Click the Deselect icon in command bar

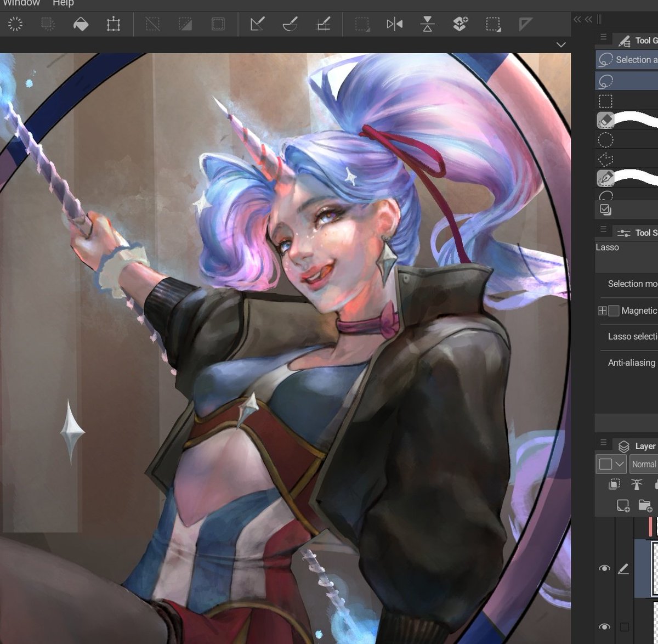[x=152, y=24]
